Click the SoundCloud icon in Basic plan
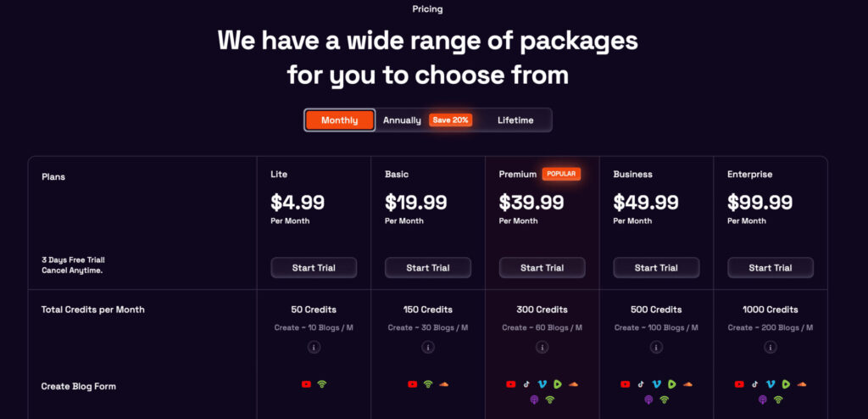 pyautogui.click(x=443, y=384)
